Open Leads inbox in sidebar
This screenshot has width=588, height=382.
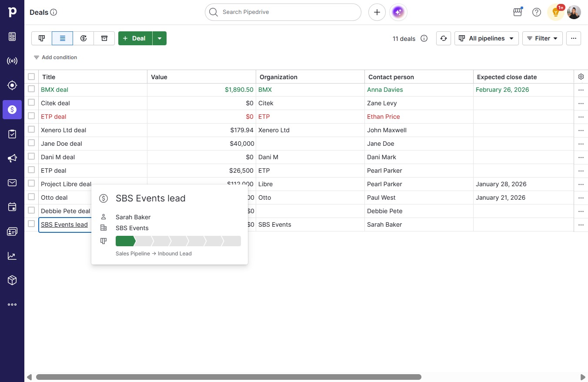pyautogui.click(x=12, y=37)
